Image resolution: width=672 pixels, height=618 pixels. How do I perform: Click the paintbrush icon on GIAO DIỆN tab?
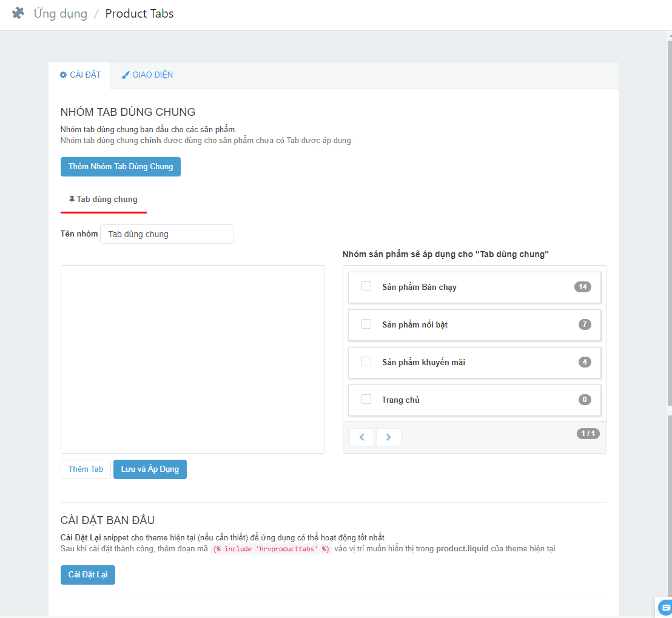coord(126,75)
